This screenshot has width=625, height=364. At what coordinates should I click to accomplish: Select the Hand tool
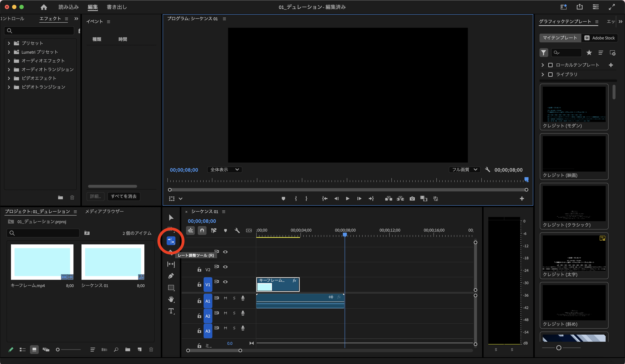tap(171, 299)
